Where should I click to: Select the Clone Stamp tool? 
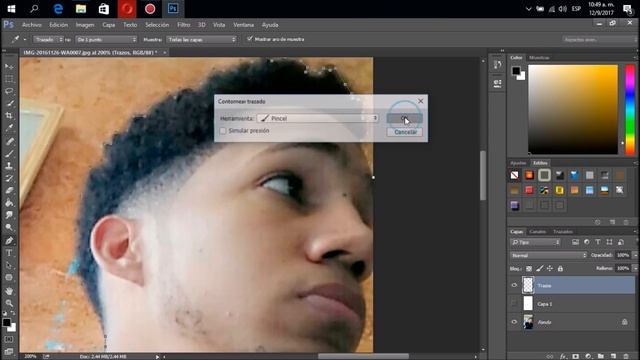[x=9, y=166]
